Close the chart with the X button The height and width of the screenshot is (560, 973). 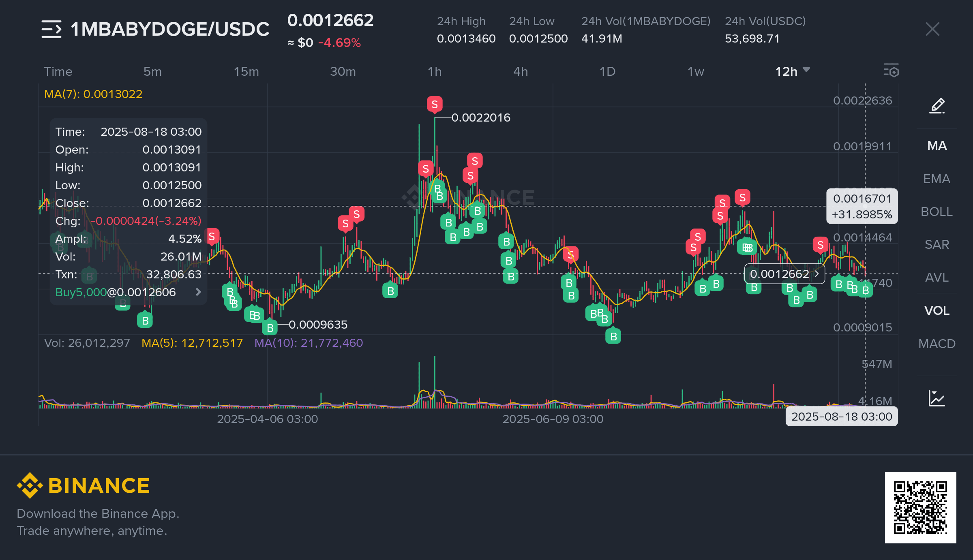click(932, 29)
